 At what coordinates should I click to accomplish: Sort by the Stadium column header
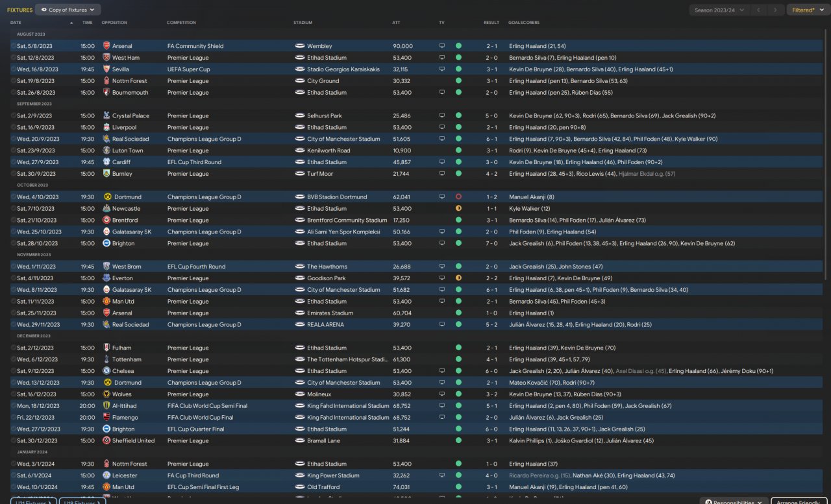point(303,23)
